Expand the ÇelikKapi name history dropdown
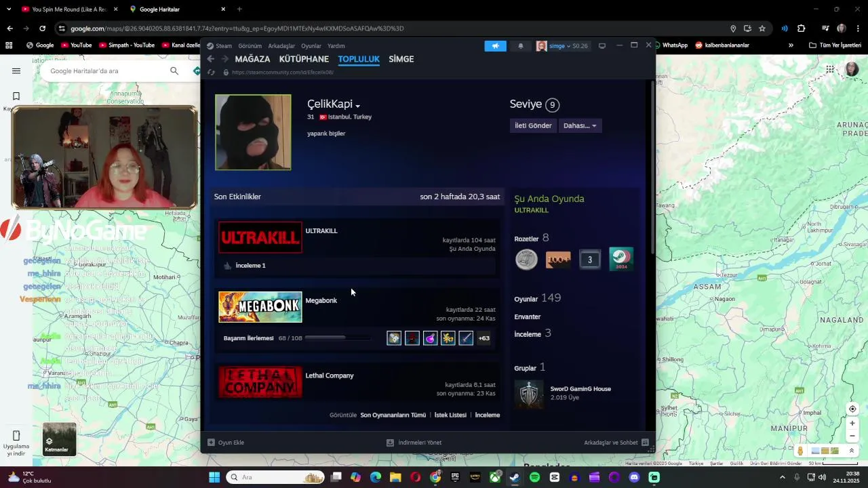 click(x=357, y=106)
